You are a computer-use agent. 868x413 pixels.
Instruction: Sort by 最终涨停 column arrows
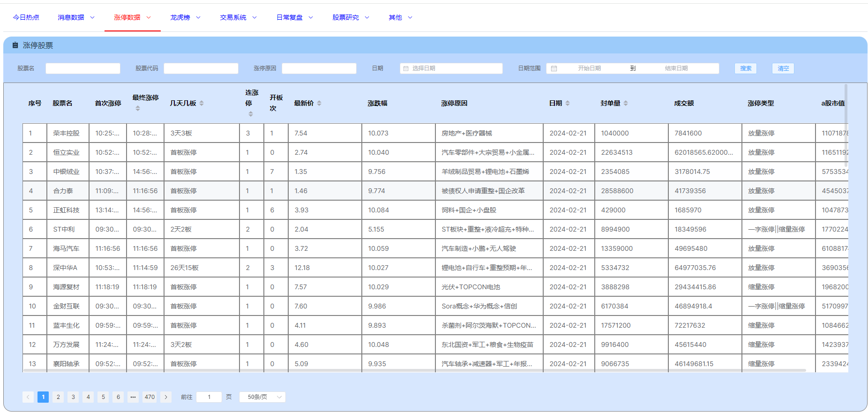click(x=138, y=108)
